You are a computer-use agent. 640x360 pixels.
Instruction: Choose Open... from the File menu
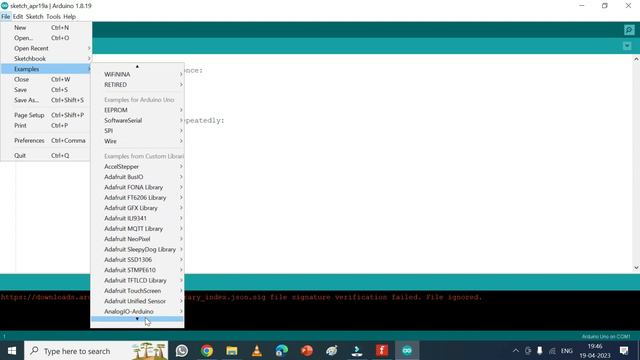(x=46, y=38)
